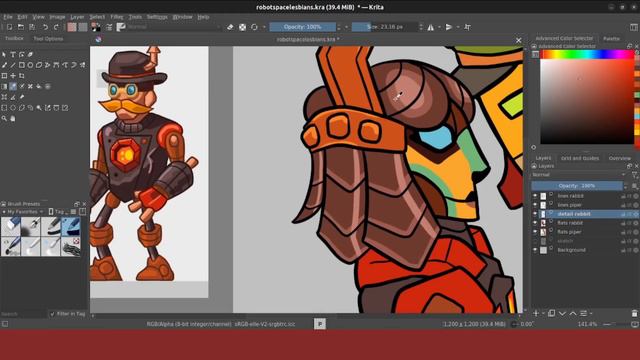
Task: Select the detail rabbit layer
Action: click(x=574, y=214)
